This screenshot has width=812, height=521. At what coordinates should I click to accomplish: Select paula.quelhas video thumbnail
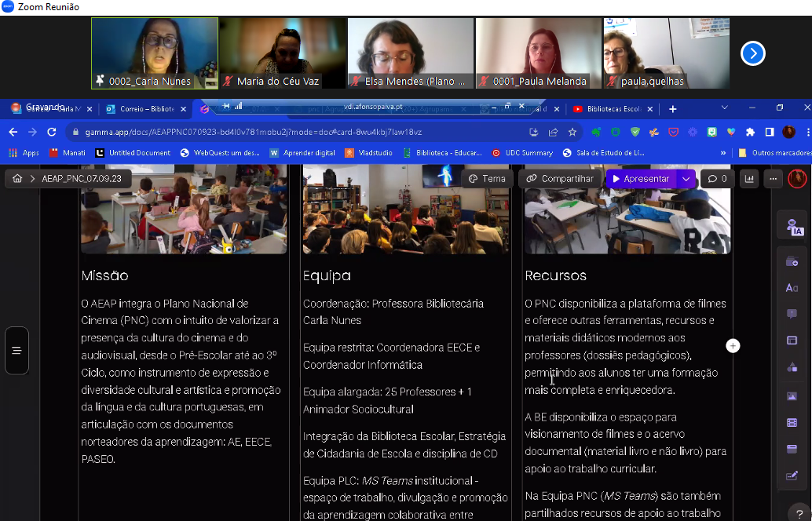click(x=667, y=53)
